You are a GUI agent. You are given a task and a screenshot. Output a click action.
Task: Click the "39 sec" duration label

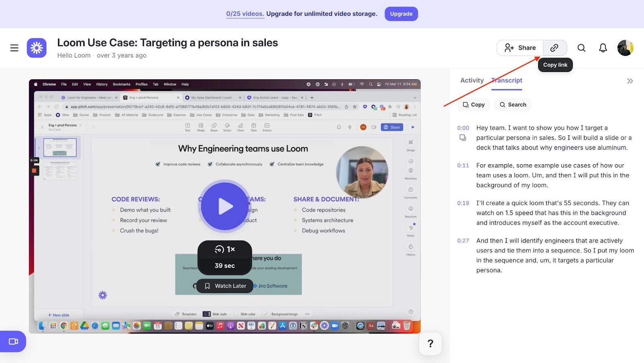click(x=225, y=266)
